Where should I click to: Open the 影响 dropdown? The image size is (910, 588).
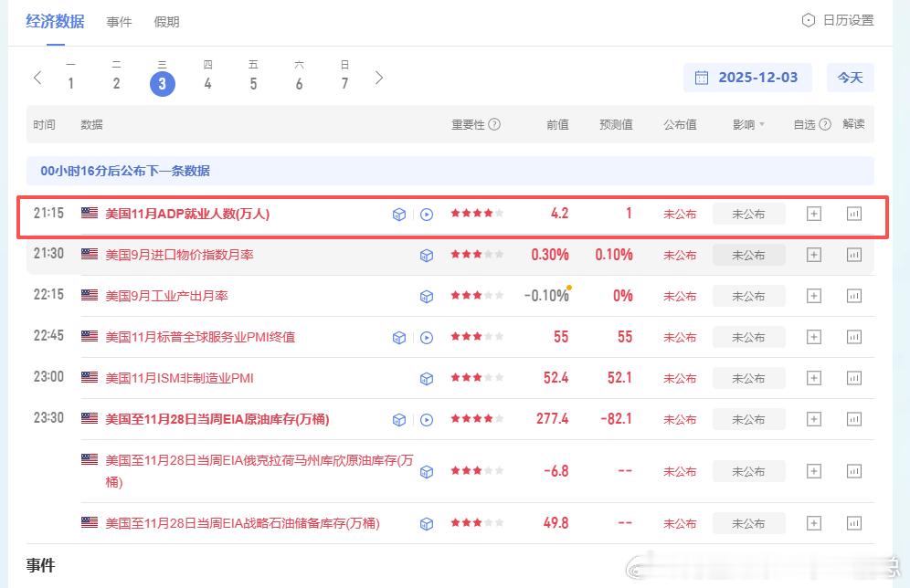point(750,124)
